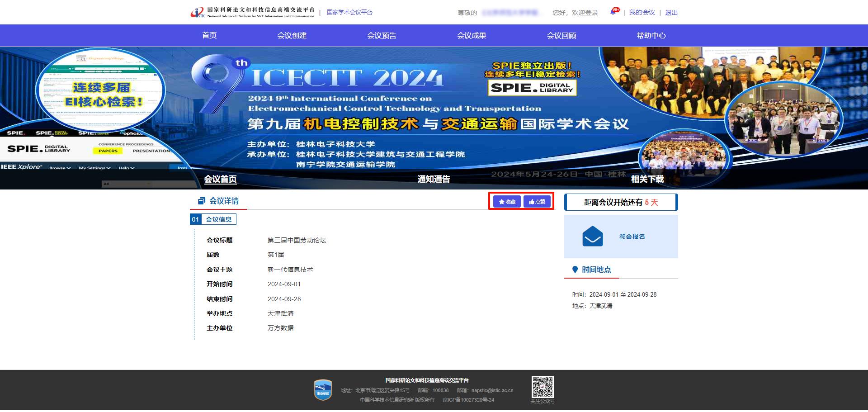The height and width of the screenshot is (412, 868).
Task: Click the ISTIC platform logo
Action: coord(252,12)
